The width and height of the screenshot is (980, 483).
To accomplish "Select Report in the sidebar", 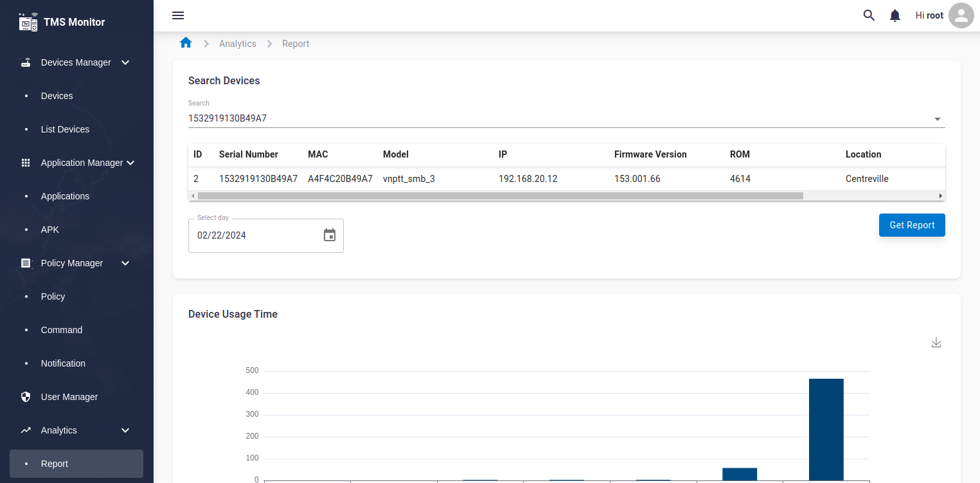I will point(76,464).
